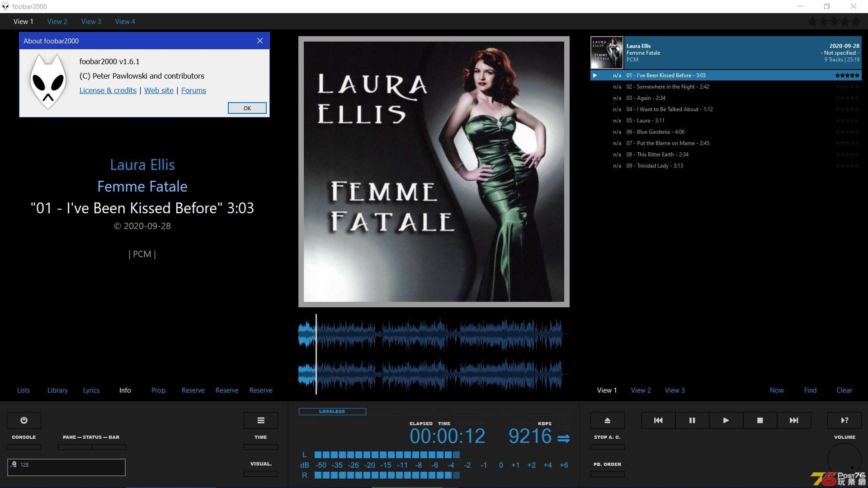Viewport: 868px width, 488px height.
Task: Click the elapsed time display 00:00:12
Action: 447,436
